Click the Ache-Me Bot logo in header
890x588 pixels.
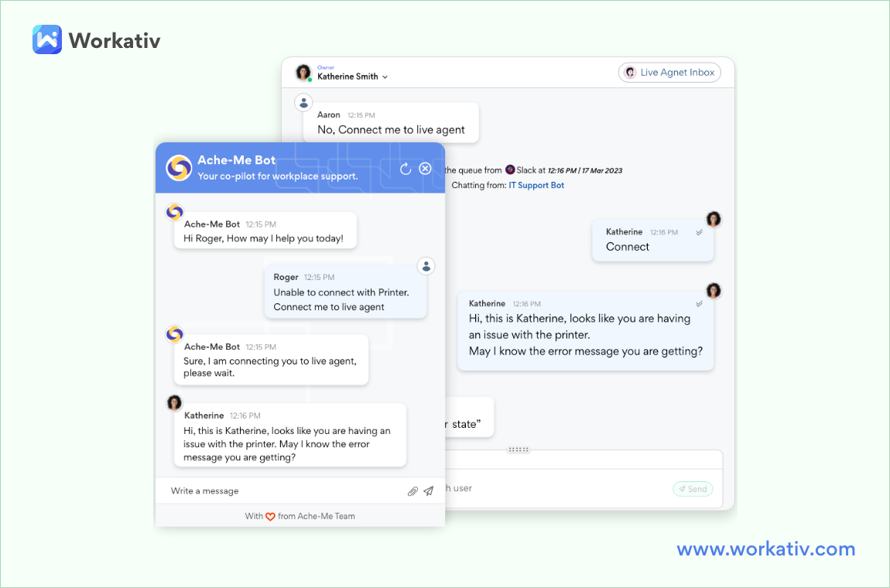[x=179, y=168]
